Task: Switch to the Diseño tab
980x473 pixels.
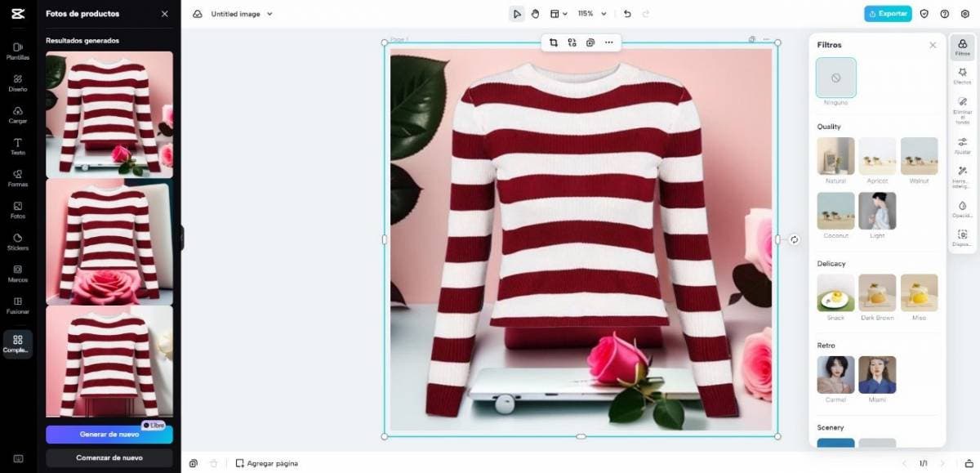Action: (17, 83)
